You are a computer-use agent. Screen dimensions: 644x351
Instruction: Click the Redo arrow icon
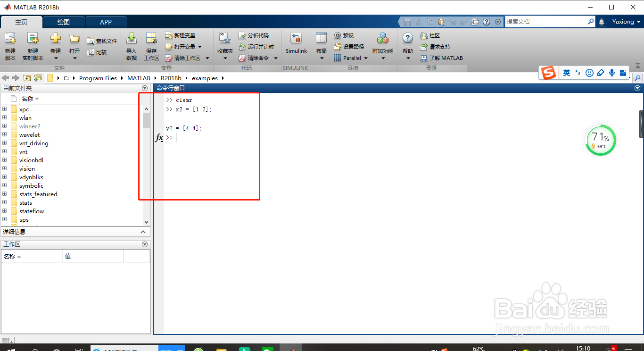463,22
